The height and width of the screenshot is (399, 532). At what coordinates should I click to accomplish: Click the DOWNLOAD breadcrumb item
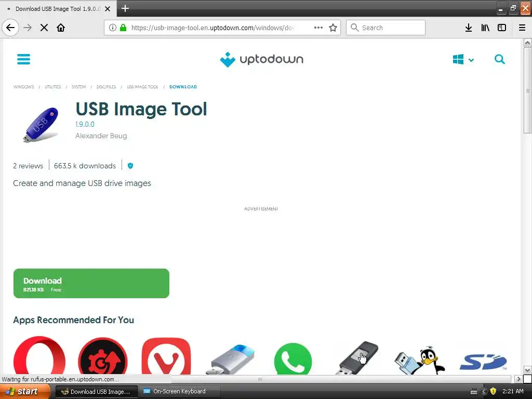[x=183, y=87]
